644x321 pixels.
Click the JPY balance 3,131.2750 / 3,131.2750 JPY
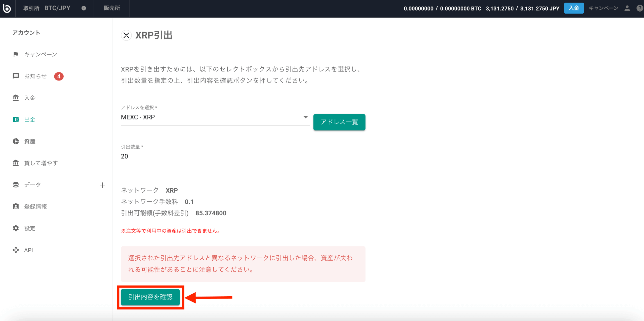[522, 8]
